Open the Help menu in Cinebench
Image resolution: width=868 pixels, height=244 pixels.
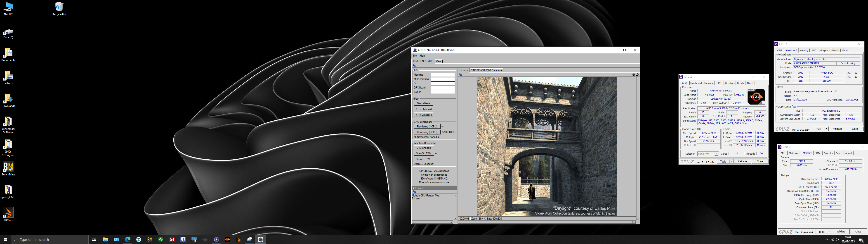pyautogui.click(x=422, y=56)
